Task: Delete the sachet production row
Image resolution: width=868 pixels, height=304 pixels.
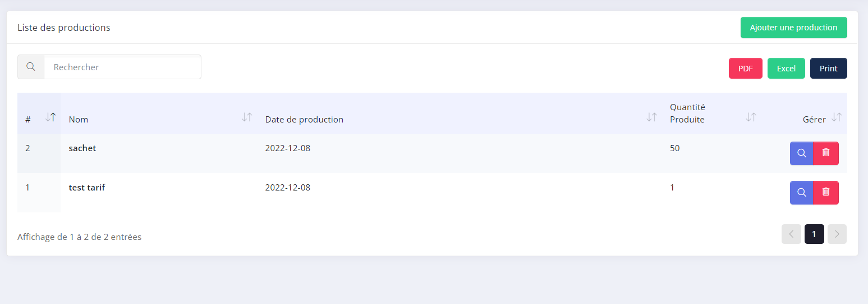Action: [826, 153]
